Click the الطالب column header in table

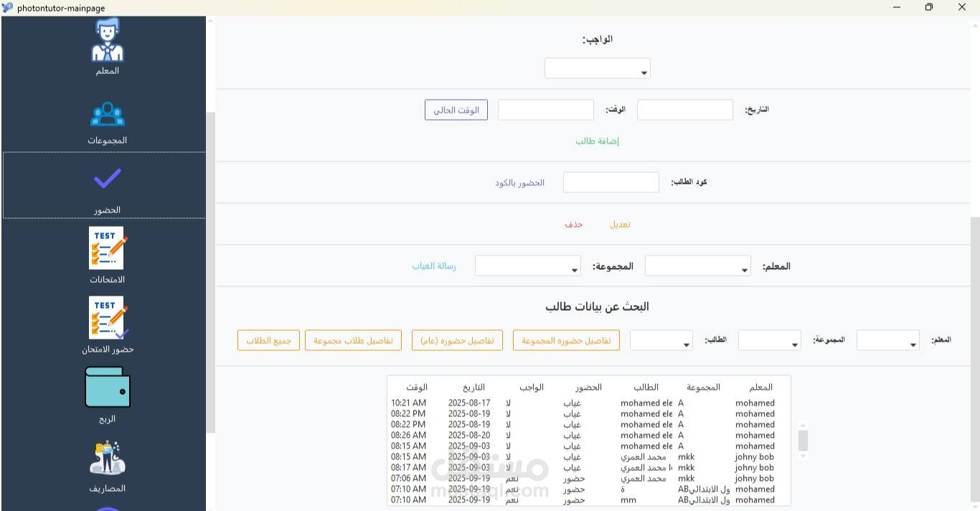coord(646,387)
